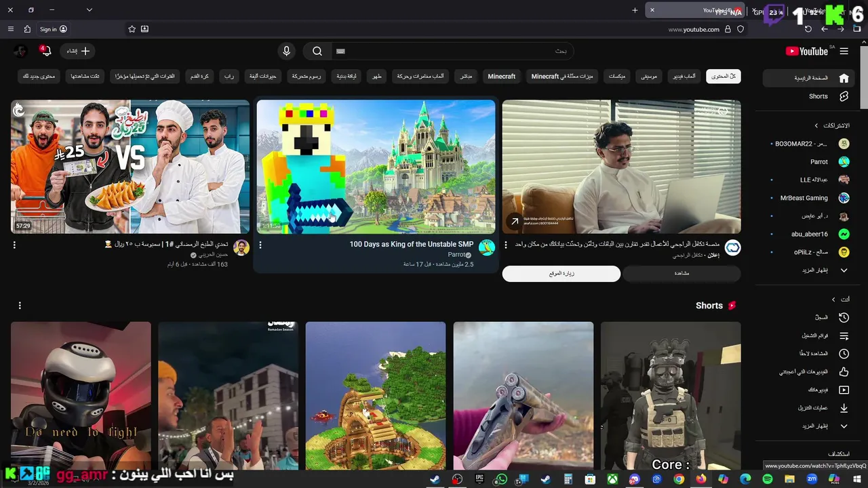Image resolution: width=868 pixels, height=488 pixels.
Task: Select the كل المحتوى filter chip
Action: [x=723, y=77]
